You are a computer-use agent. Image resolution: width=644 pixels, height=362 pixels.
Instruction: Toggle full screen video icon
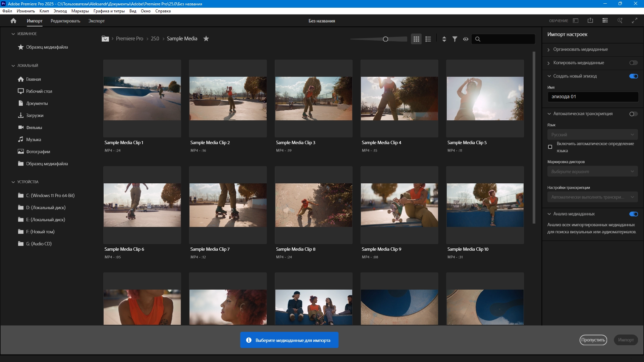point(635,20)
